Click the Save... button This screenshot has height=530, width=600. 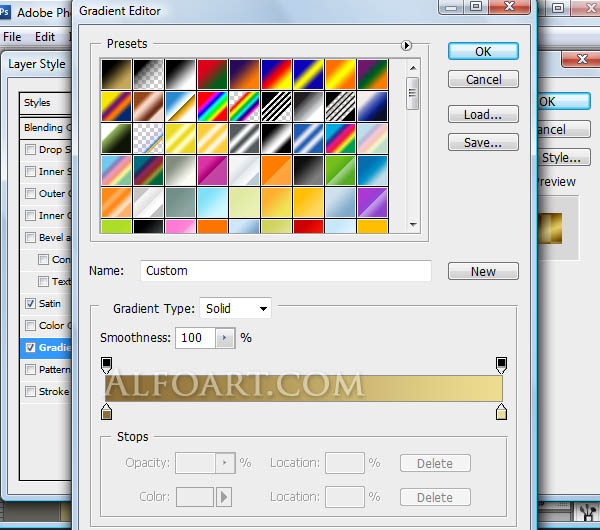[x=483, y=142]
